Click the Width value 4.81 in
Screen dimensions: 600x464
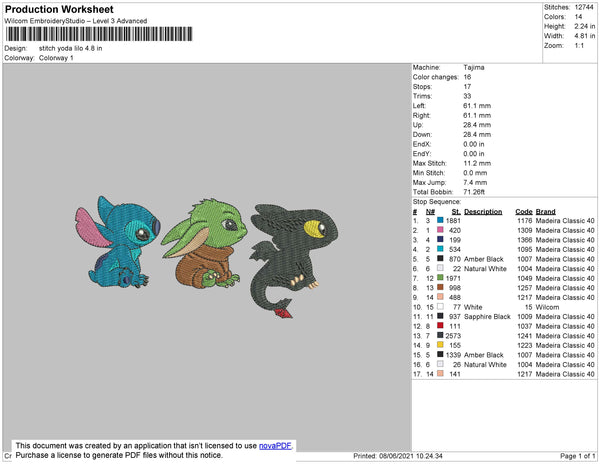(585, 36)
